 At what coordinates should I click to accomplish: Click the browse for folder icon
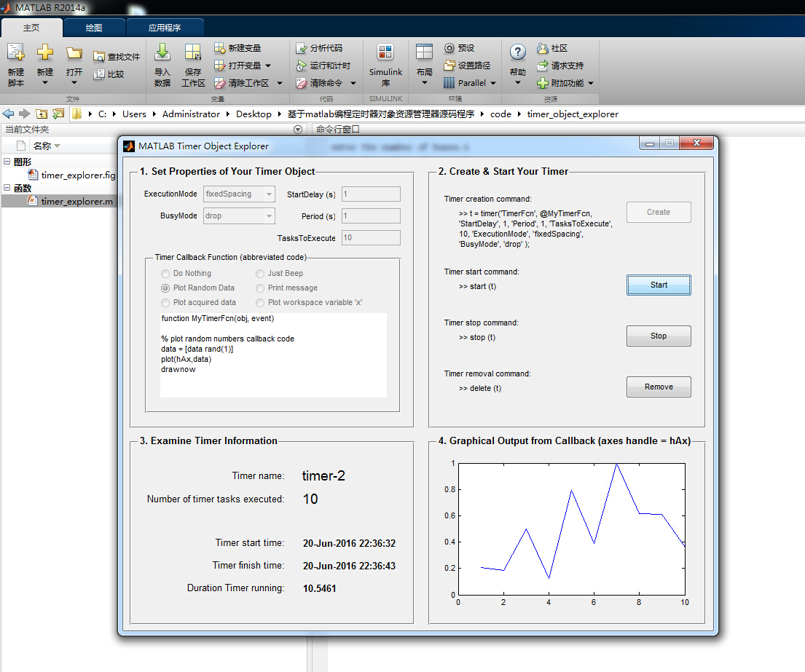pyautogui.click(x=58, y=114)
